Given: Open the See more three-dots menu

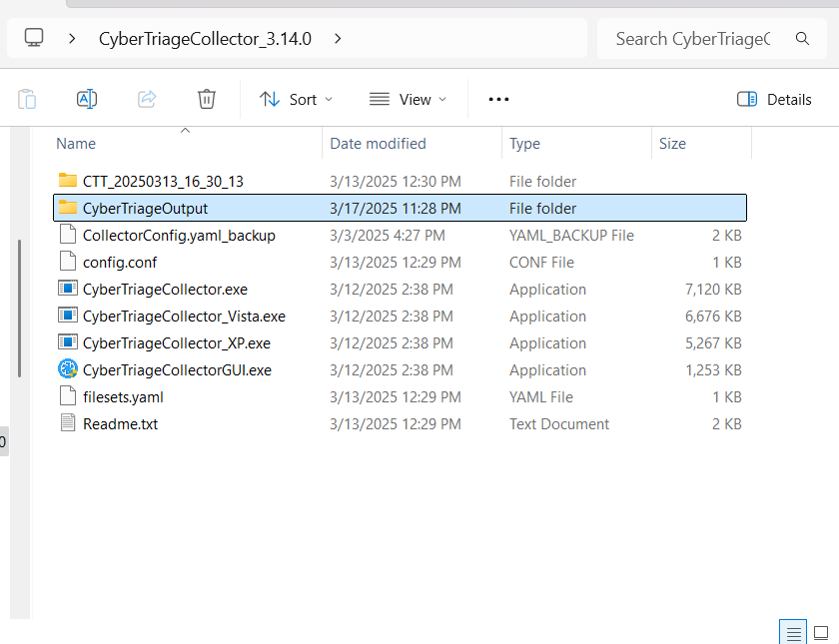Looking at the screenshot, I should pos(498,99).
